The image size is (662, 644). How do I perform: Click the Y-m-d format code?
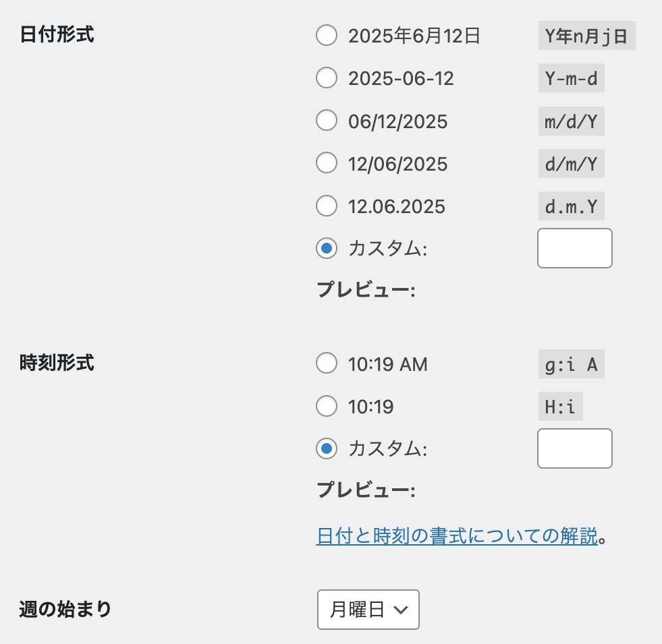[571, 79]
